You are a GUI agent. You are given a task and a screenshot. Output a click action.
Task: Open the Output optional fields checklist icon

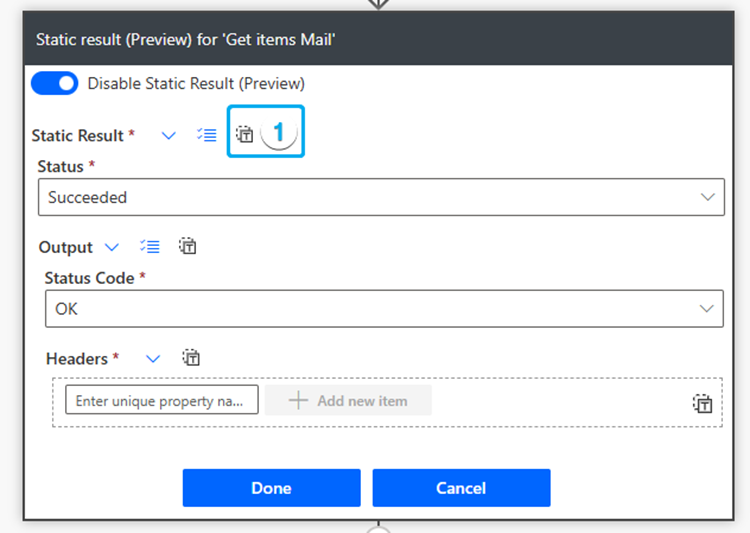tap(150, 247)
